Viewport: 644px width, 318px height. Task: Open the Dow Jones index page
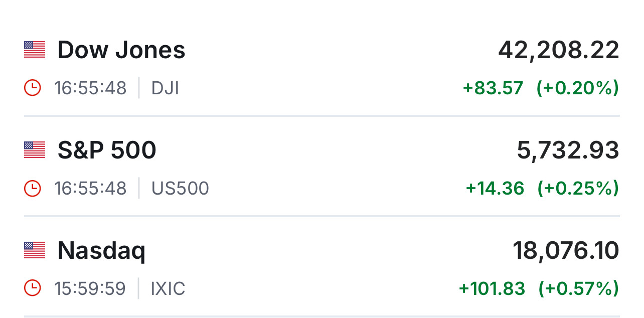click(121, 50)
